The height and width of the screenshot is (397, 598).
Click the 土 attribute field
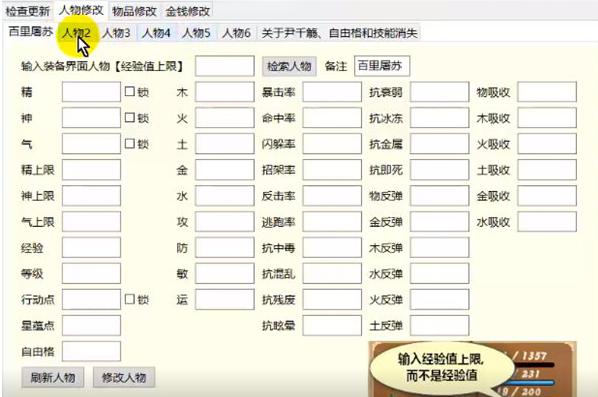click(x=225, y=144)
